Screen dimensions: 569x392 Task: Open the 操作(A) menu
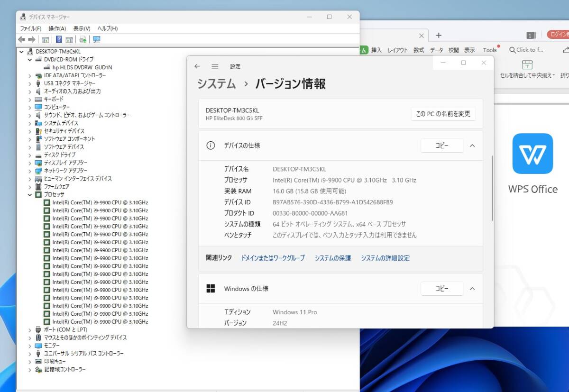(57, 28)
